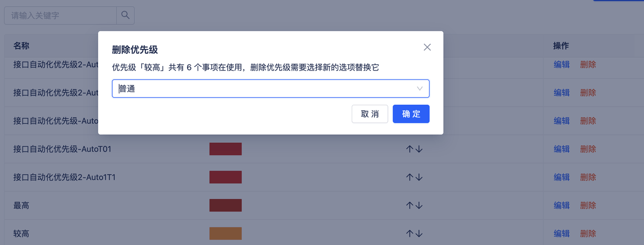Select the orange color swatch for 较高

tap(225, 233)
